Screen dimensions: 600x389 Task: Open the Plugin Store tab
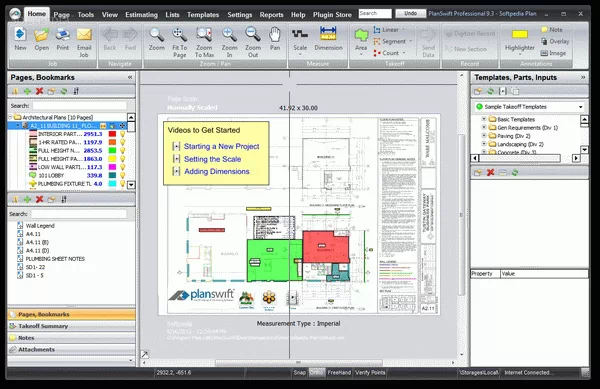coord(332,15)
